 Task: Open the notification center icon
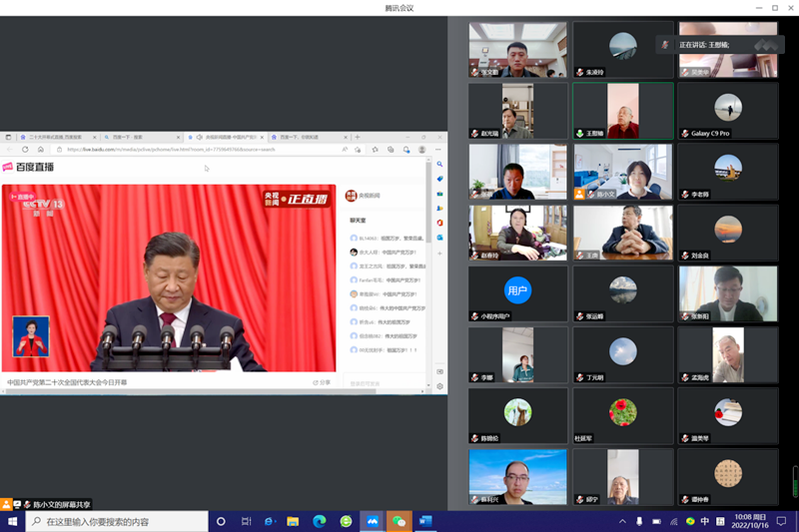pyautogui.click(x=781, y=521)
